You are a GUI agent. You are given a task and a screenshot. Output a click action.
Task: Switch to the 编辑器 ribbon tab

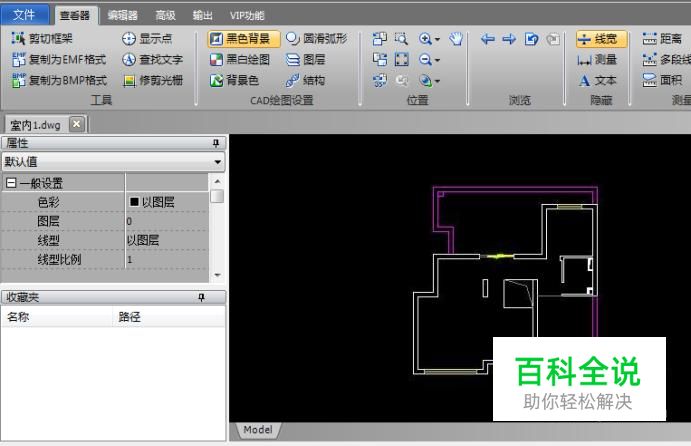(x=123, y=15)
